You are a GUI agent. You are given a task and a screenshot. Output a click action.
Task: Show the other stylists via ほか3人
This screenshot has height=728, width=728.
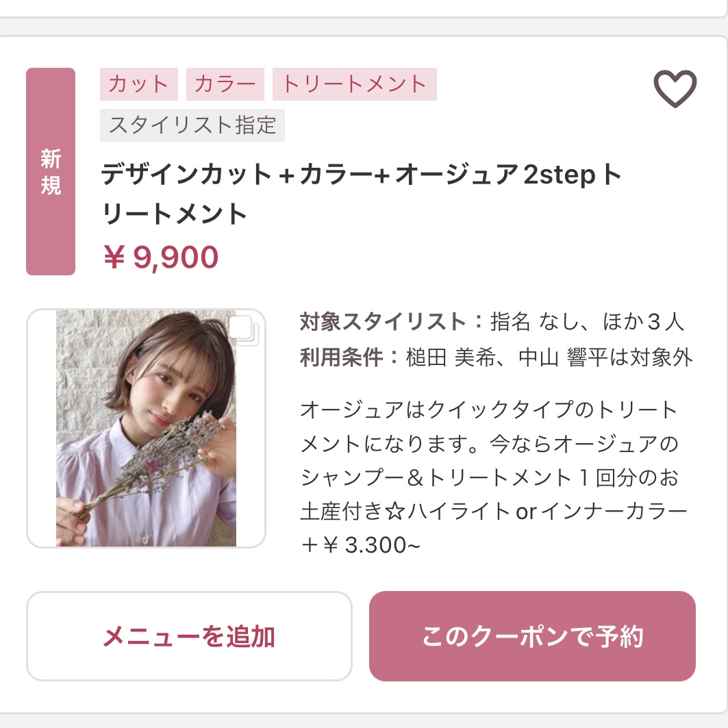click(x=642, y=321)
